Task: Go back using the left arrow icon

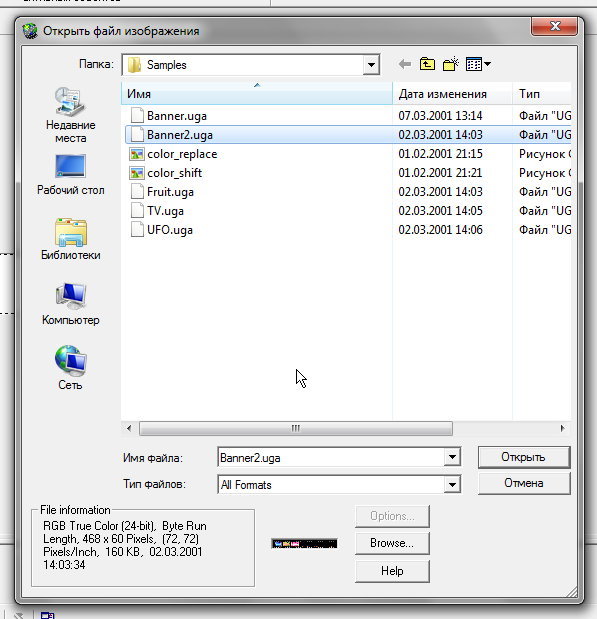Action: click(405, 64)
